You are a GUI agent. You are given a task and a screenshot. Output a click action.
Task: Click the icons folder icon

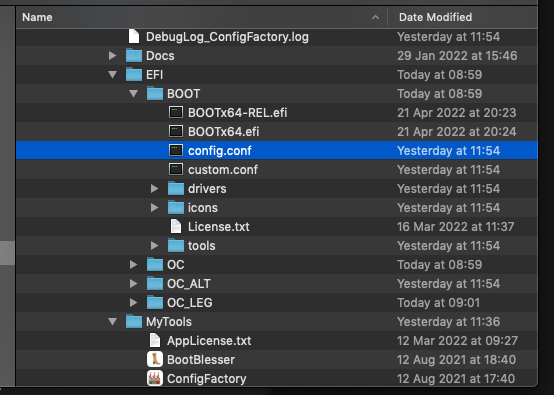tap(176, 208)
